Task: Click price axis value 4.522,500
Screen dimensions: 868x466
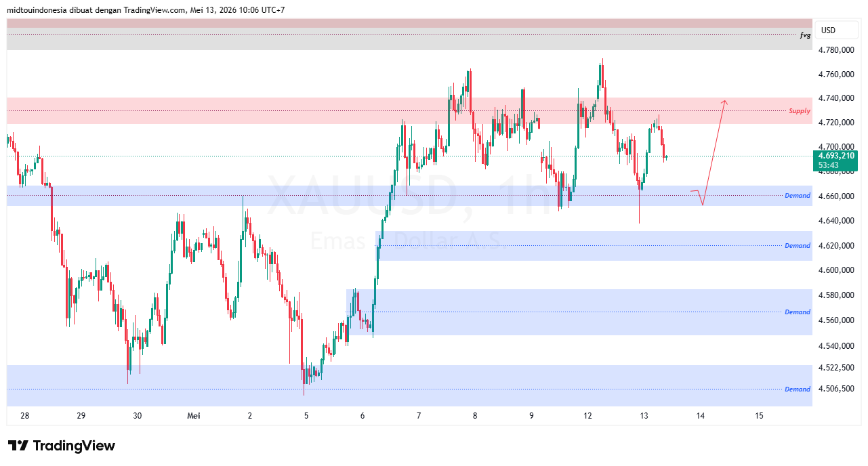Action: [836, 368]
